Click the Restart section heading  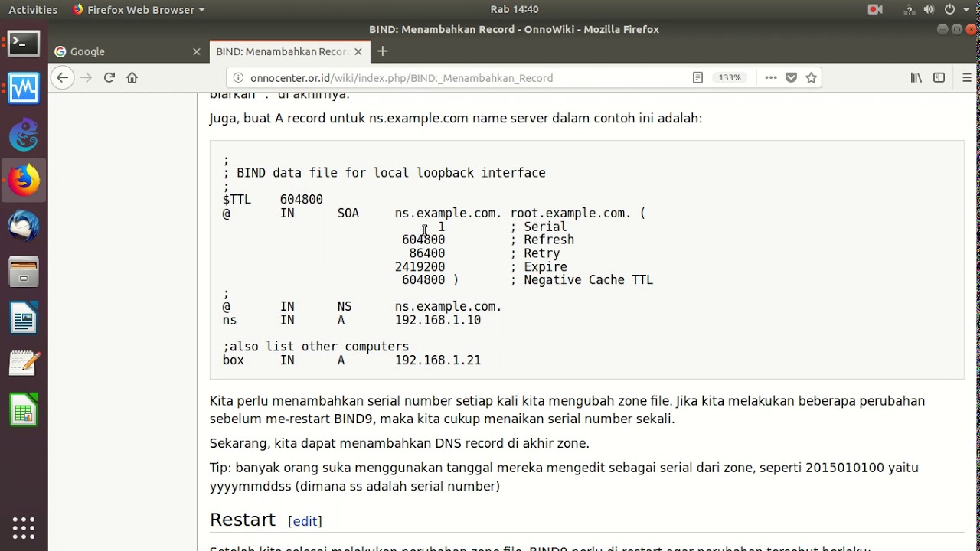point(243,520)
